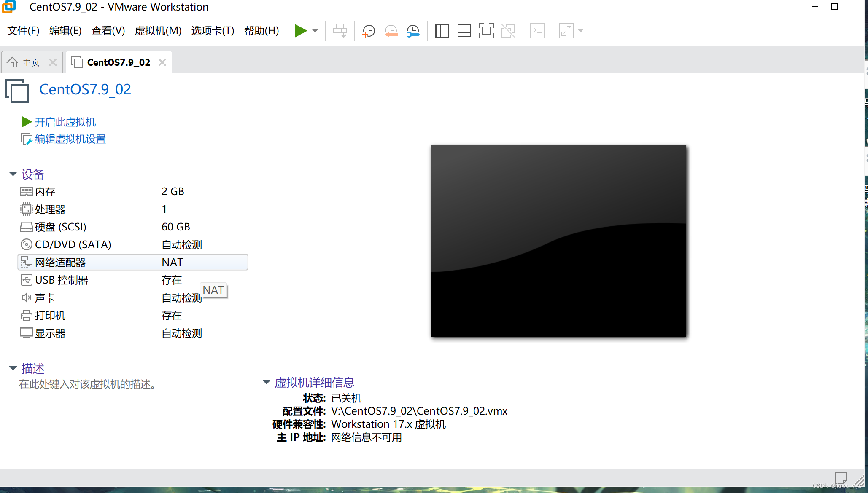Viewport: 868px width, 493px height.
Task: Collapse the 设备 section
Action: [x=13, y=174]
